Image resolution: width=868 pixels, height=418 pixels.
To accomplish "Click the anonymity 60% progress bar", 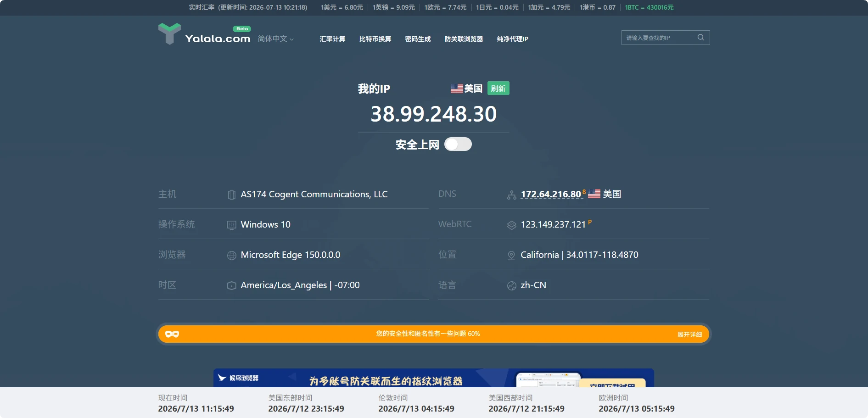I will tap(433, 334).
